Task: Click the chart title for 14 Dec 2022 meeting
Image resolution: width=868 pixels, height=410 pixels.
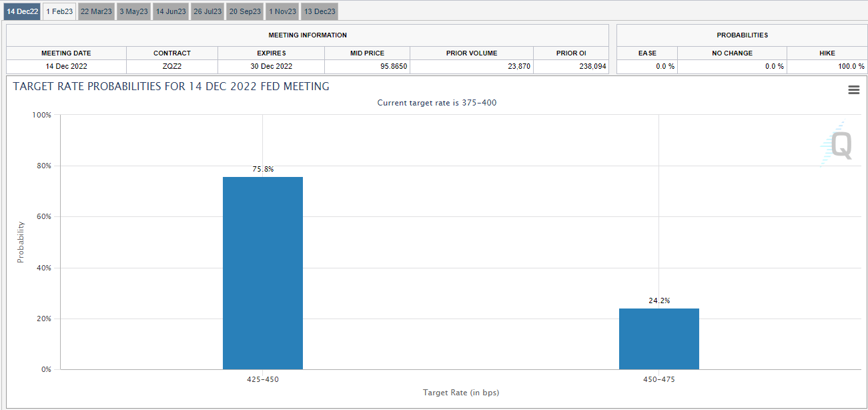Action: tap(171, 87)
